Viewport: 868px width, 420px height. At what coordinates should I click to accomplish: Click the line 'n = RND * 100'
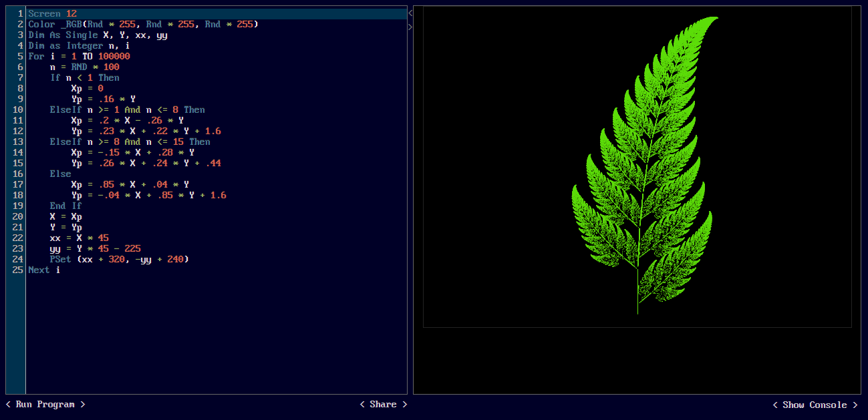[x=84, y=67]
